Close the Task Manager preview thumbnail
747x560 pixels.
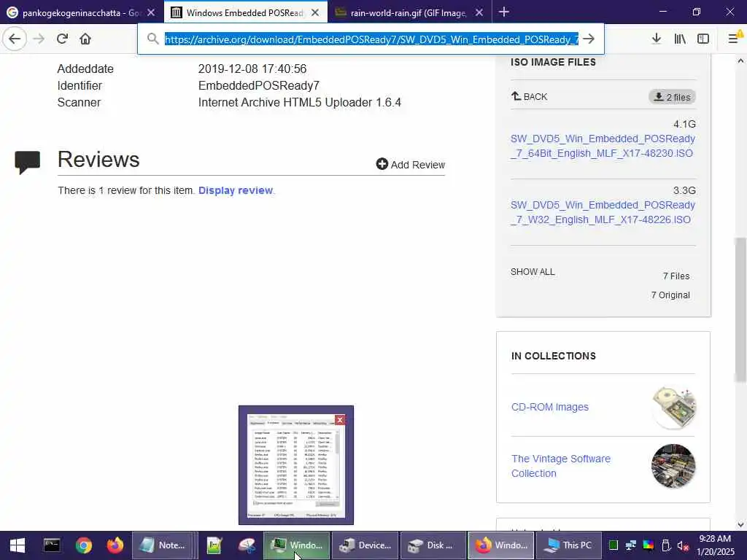click(x=340, y=419)
